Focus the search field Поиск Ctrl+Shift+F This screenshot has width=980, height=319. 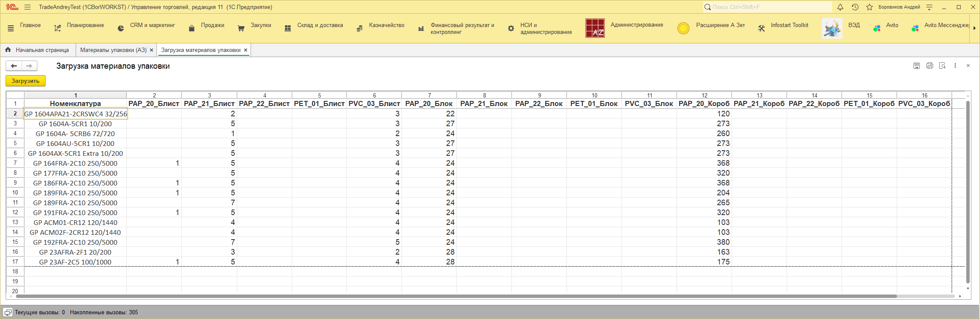[x=769, y=7]
